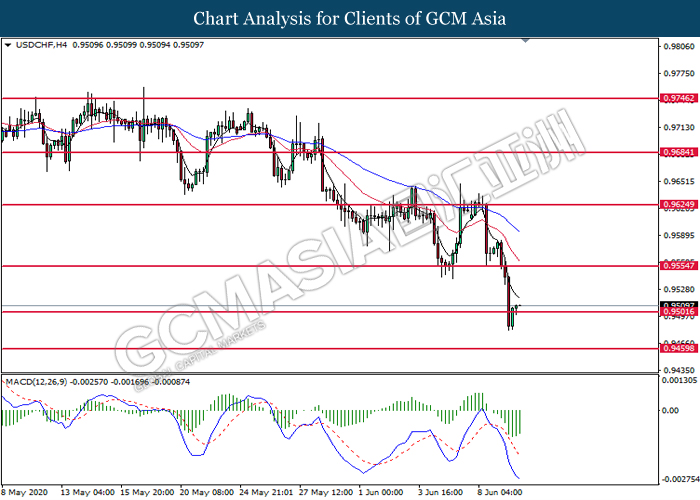Click the 0.97462 resistance price label
Image resolution: width=700 pixels, height=500 pixels.
point(679,98)
